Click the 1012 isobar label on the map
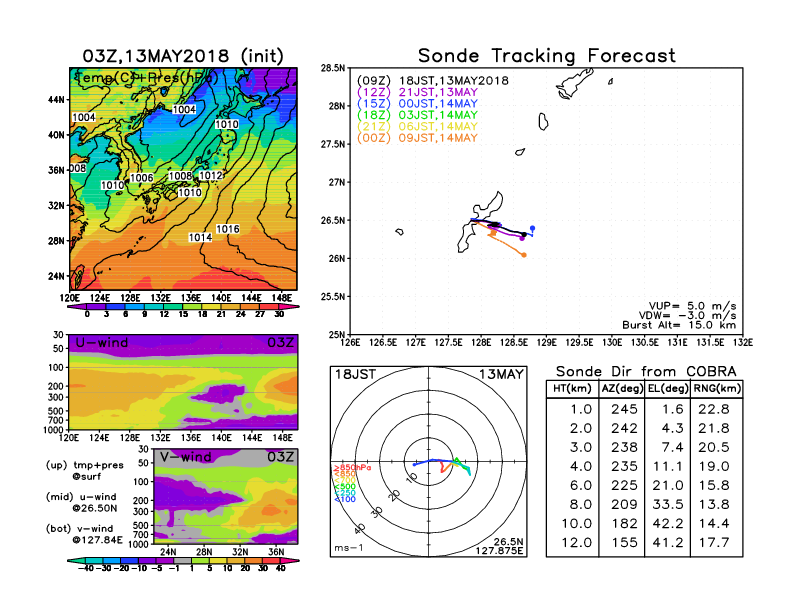 pos(211,175)
